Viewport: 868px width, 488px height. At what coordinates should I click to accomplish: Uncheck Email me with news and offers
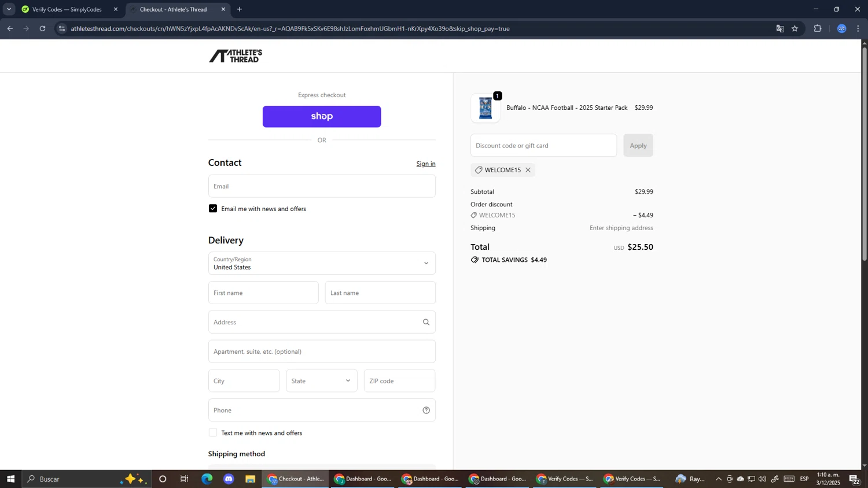[x=213, y=209]
